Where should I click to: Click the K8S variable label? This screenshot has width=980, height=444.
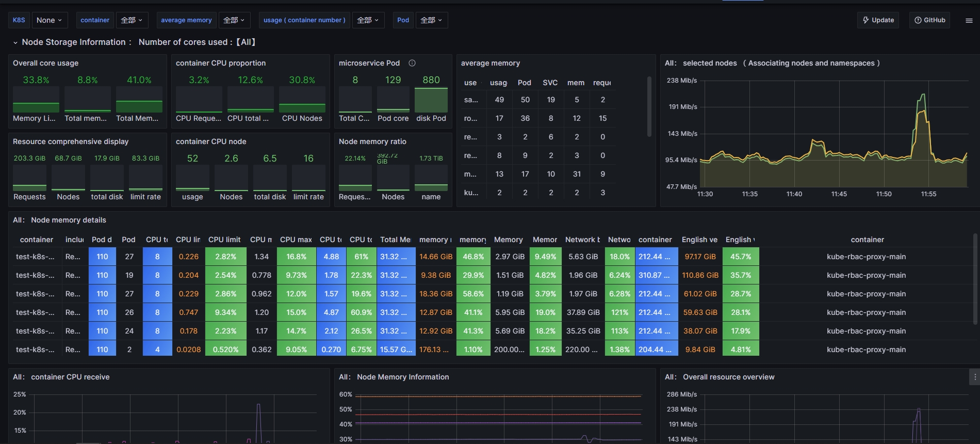click(x=19, y=20)
